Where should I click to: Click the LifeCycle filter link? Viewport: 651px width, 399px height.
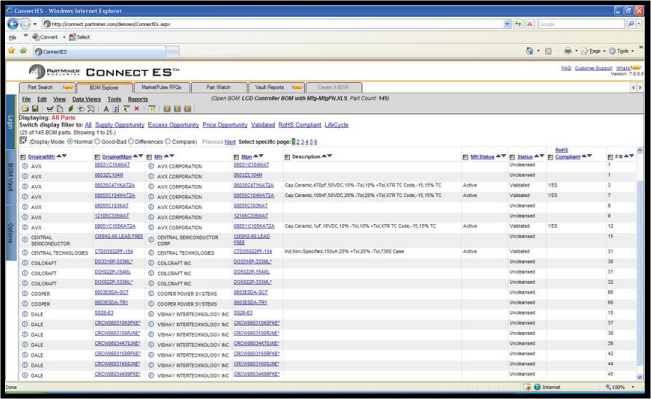336,125
